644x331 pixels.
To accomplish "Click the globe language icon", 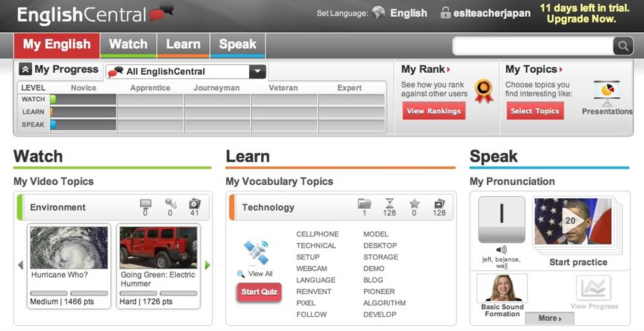I will click(x=378, y=13).
